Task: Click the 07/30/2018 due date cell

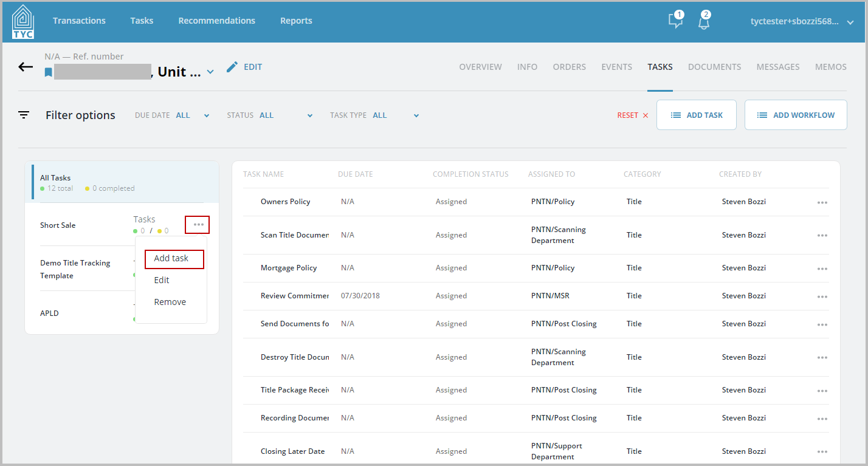Action: coord(360,296)
